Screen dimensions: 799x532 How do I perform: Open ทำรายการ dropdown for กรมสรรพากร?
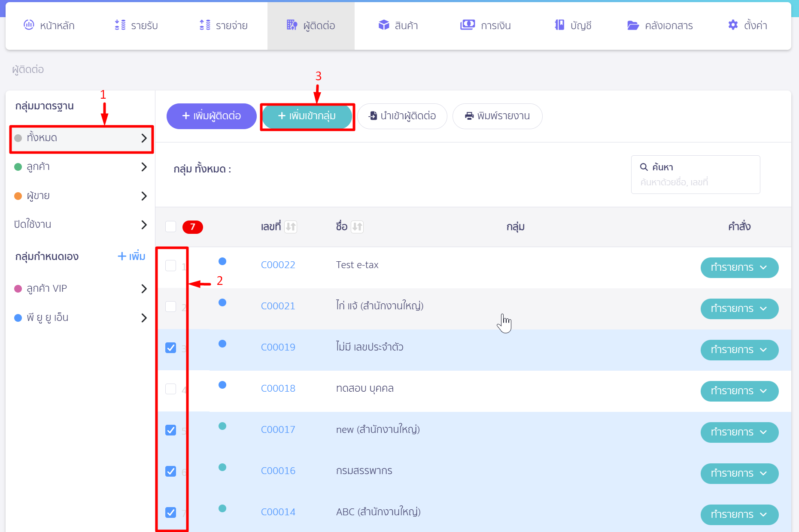(x=739, y=474)
